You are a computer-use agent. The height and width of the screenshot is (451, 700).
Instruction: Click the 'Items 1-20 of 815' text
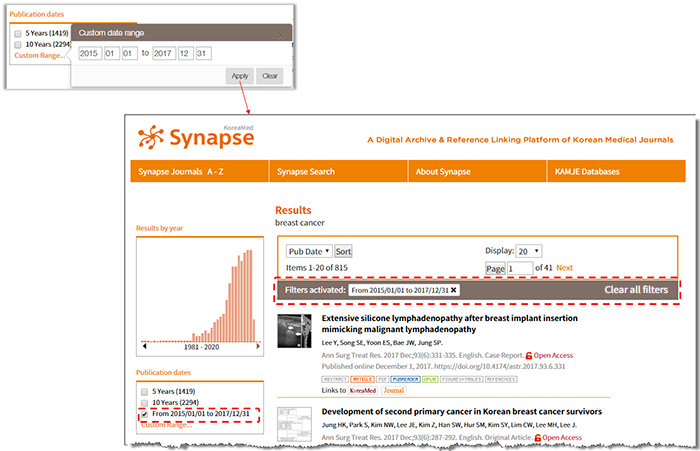(317, 267)
